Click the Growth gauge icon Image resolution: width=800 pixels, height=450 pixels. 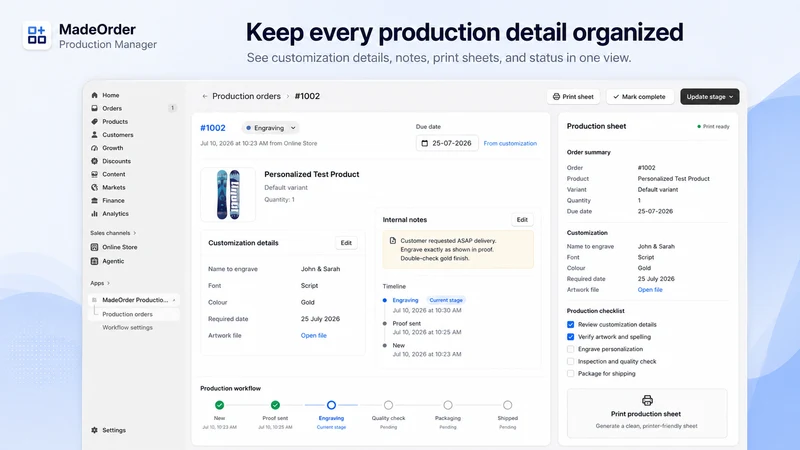click(x=94, y=148)
